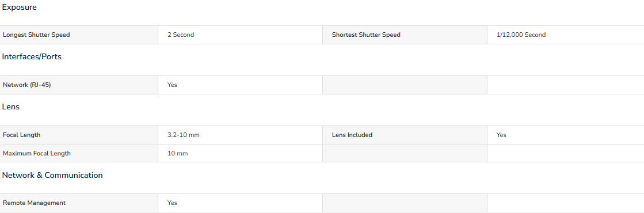The width and height of the screenshot is (644, 213).
Task: Select the Network (RJ-45) label
Action: tap(26, 85)
